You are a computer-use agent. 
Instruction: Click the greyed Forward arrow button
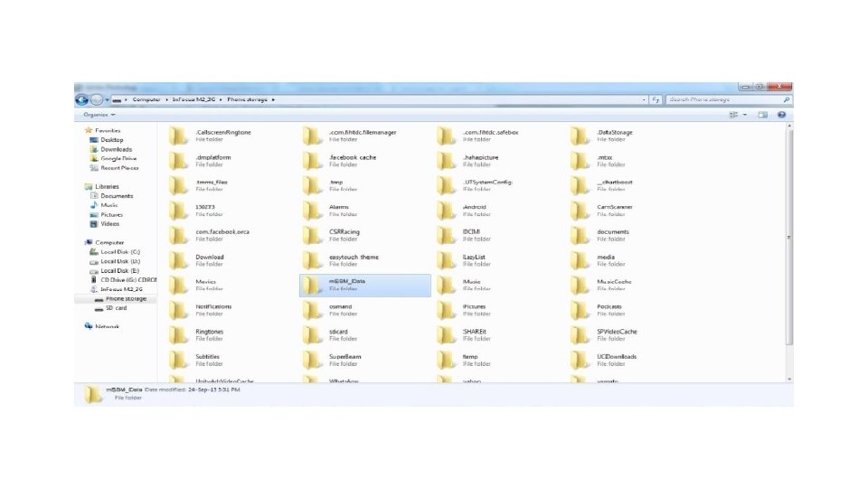pos(97,99)
